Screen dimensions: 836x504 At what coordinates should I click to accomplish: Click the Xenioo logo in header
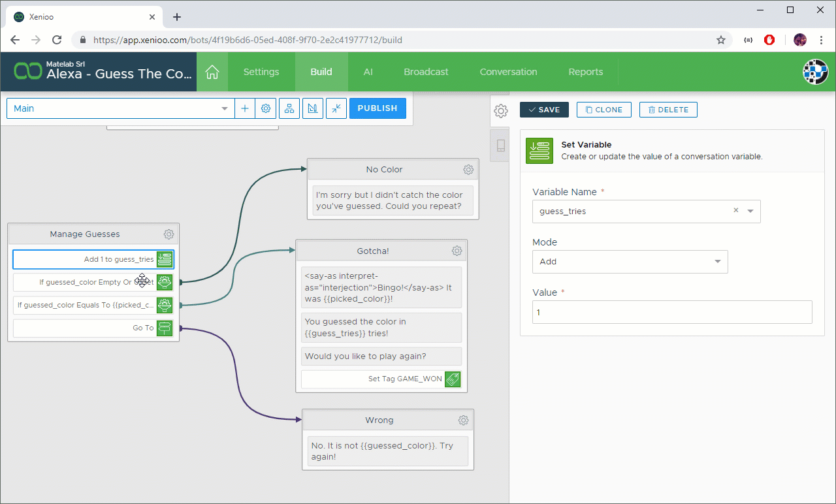point(29,72)
